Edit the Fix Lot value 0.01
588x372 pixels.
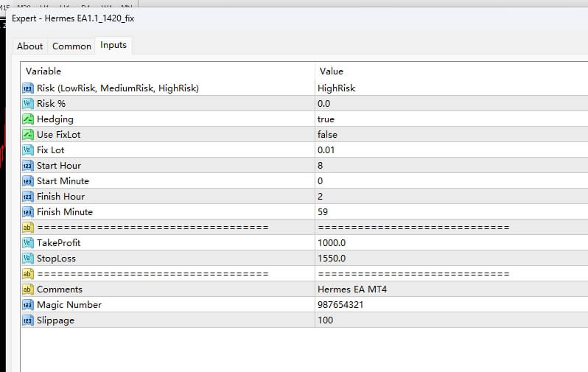(x=452, y=150)
